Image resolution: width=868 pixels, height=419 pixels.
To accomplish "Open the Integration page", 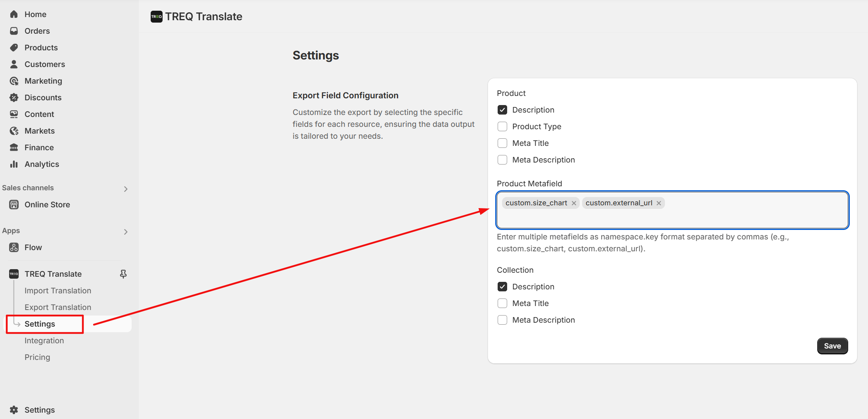I will [x=44, y=341].
